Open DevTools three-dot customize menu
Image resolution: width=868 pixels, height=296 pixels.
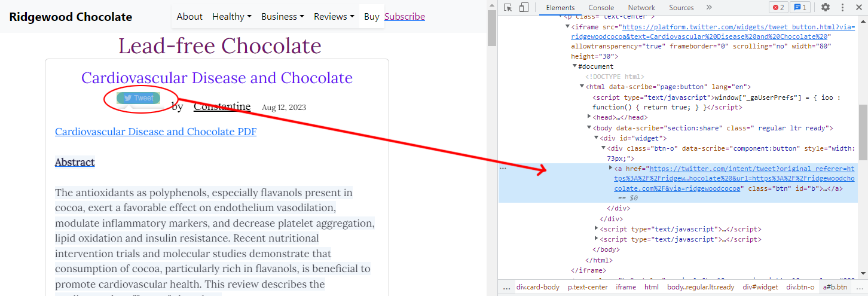coord(841,8)
